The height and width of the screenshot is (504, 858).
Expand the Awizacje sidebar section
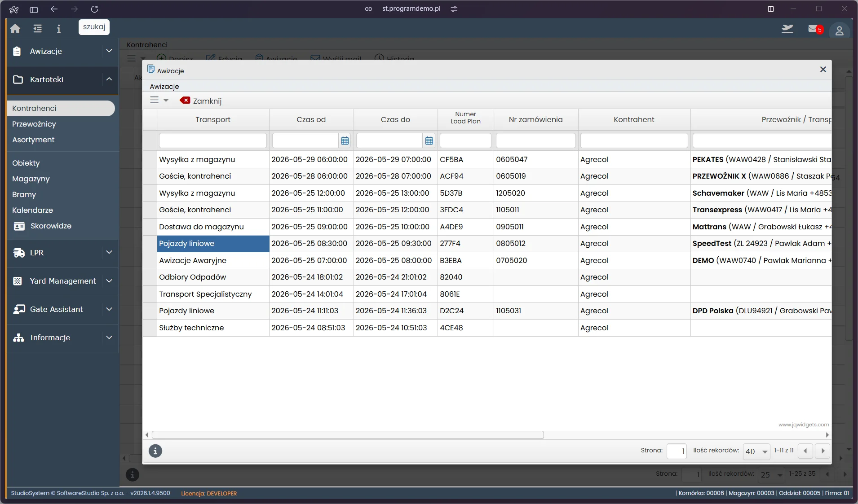click(109, 51)
